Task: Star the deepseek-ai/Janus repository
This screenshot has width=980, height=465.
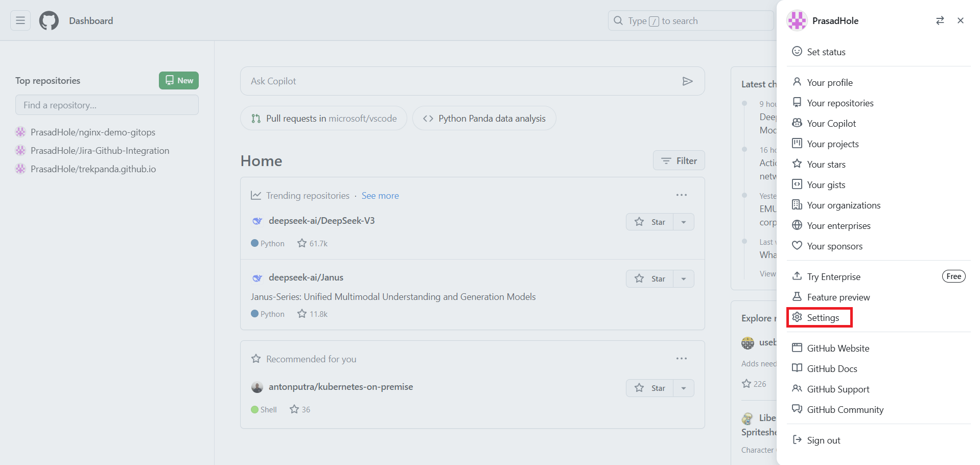Action: tap(650, 278)
